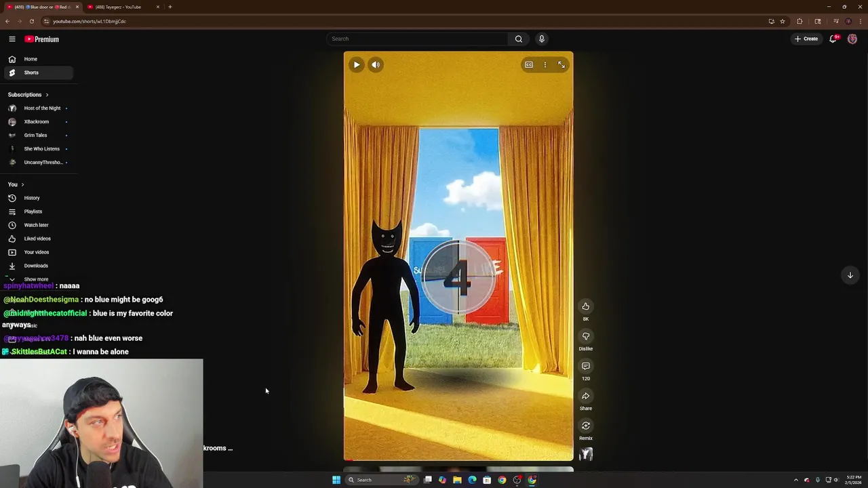Click the YouTube search input field
This screenshot has width=868, height=488.
(x=417, y=39)
